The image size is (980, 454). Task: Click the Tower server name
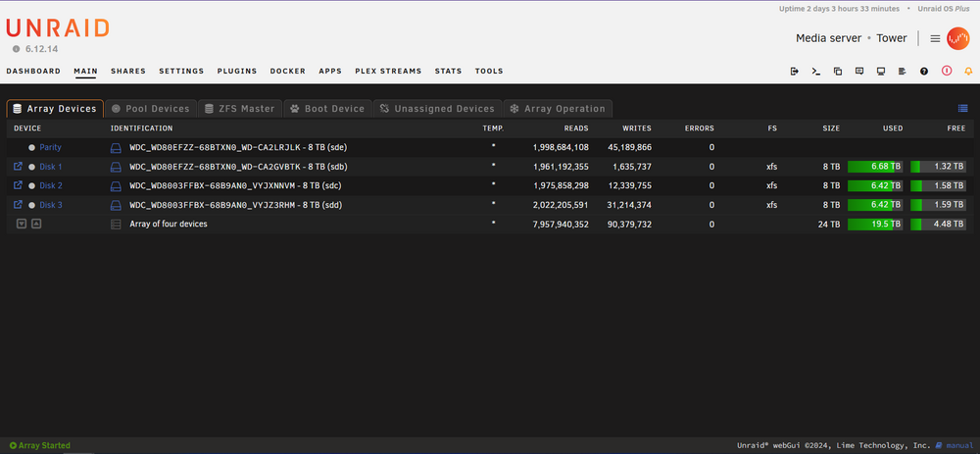coord(891,39)
